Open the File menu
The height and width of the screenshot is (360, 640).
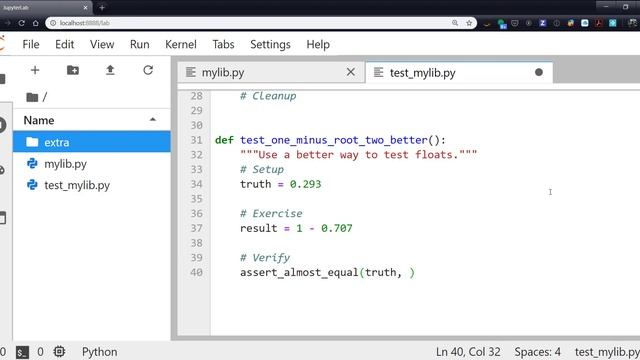pos(31,44)
